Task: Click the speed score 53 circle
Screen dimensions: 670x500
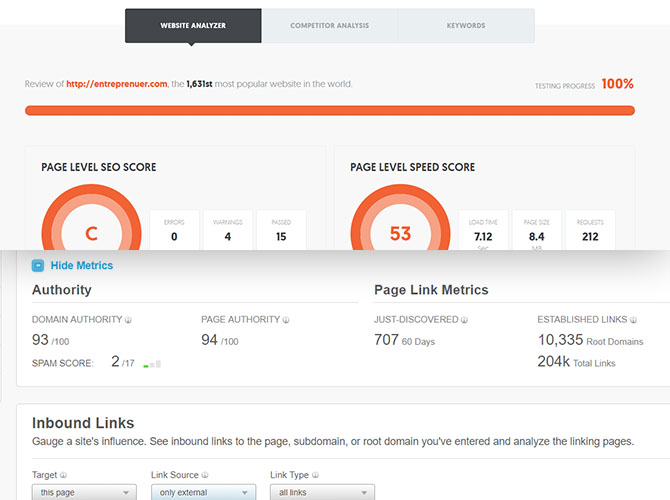Action: pos(400,218)
